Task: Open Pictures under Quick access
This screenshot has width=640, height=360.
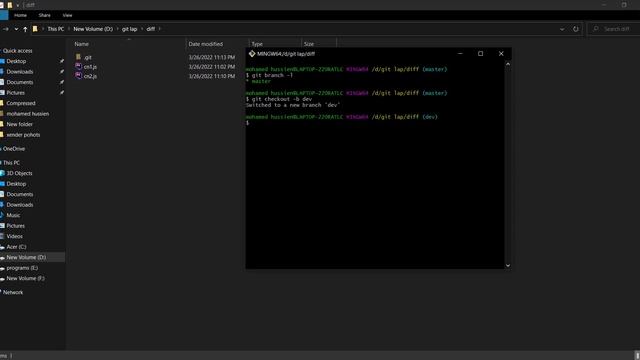Action: [x=16, y=93]
